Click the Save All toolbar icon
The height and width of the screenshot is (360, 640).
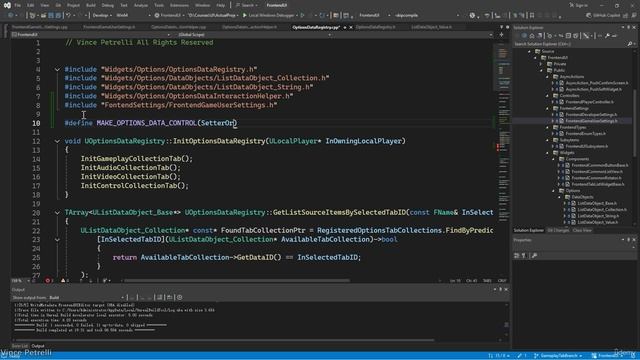58,15
